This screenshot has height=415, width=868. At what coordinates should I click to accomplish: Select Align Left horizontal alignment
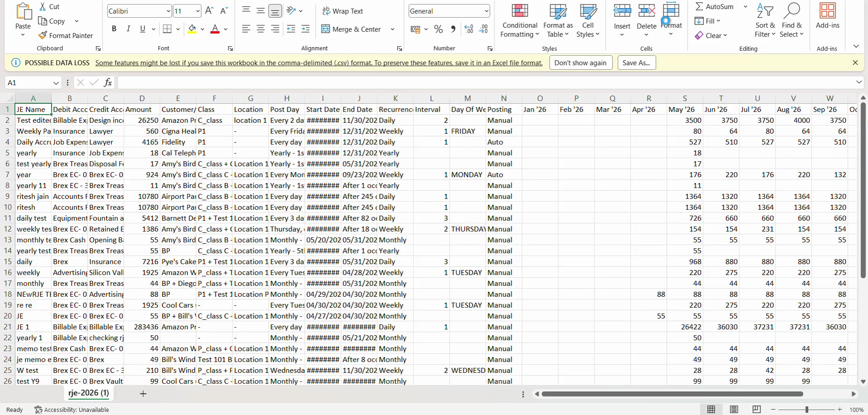point(246,29)
